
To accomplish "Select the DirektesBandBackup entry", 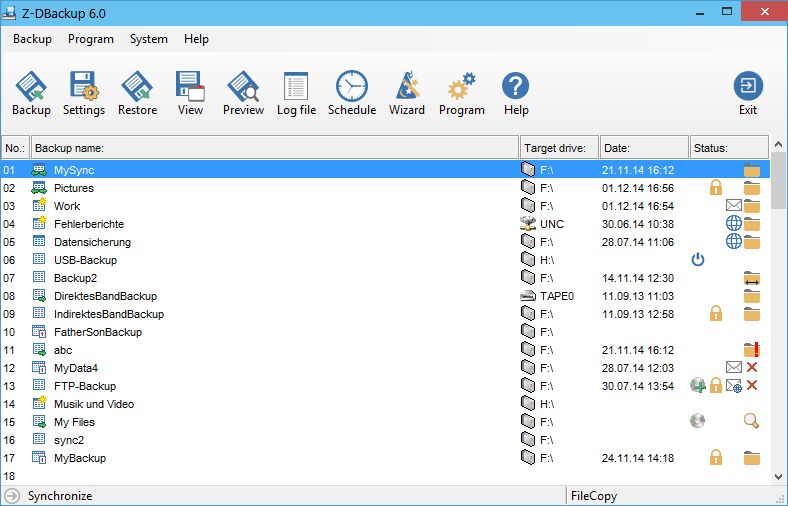I will (x=385, y=296).
